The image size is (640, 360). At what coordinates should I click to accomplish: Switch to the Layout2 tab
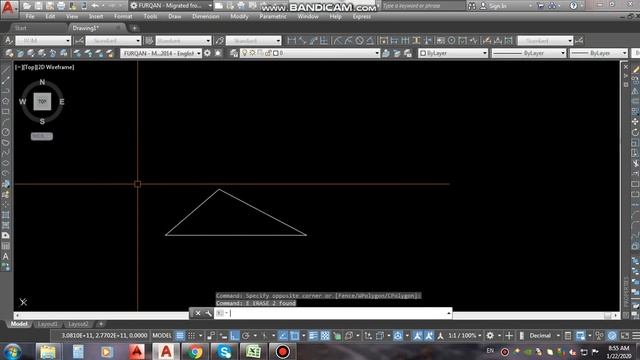(78, 324)
